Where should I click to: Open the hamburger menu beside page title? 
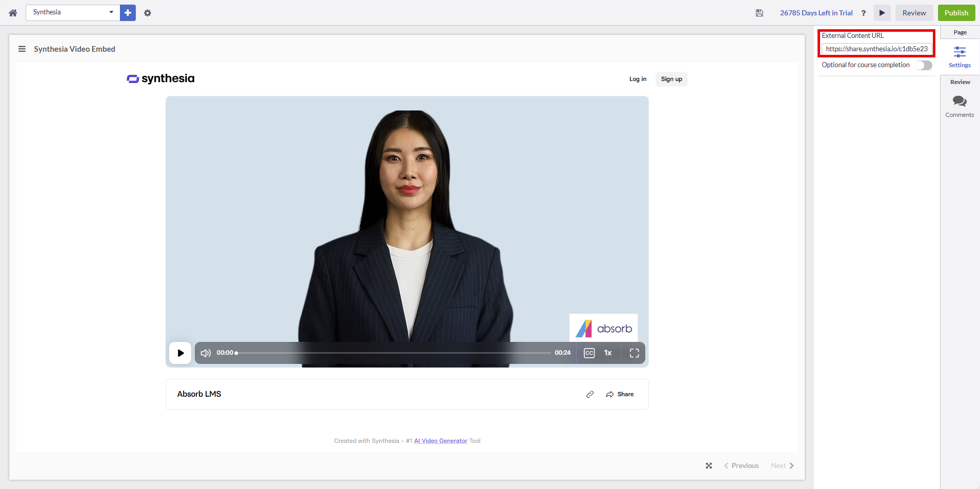coord(22,49)
